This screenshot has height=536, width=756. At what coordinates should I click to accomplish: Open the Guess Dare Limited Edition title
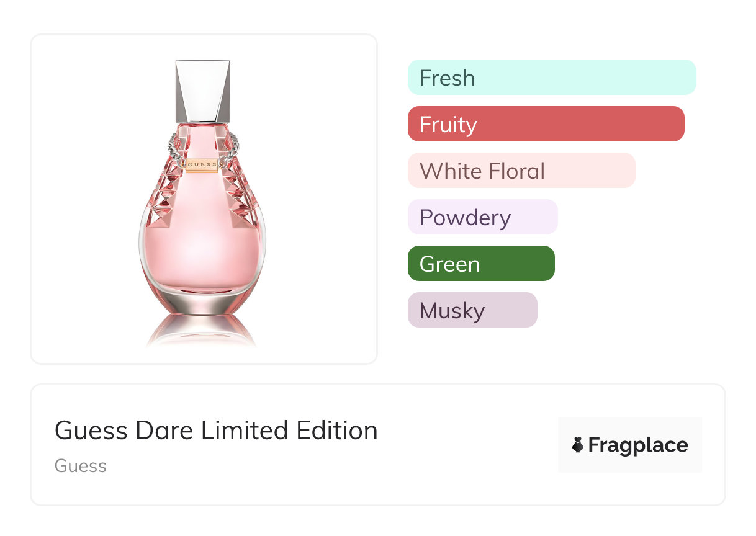coord(216,431)
